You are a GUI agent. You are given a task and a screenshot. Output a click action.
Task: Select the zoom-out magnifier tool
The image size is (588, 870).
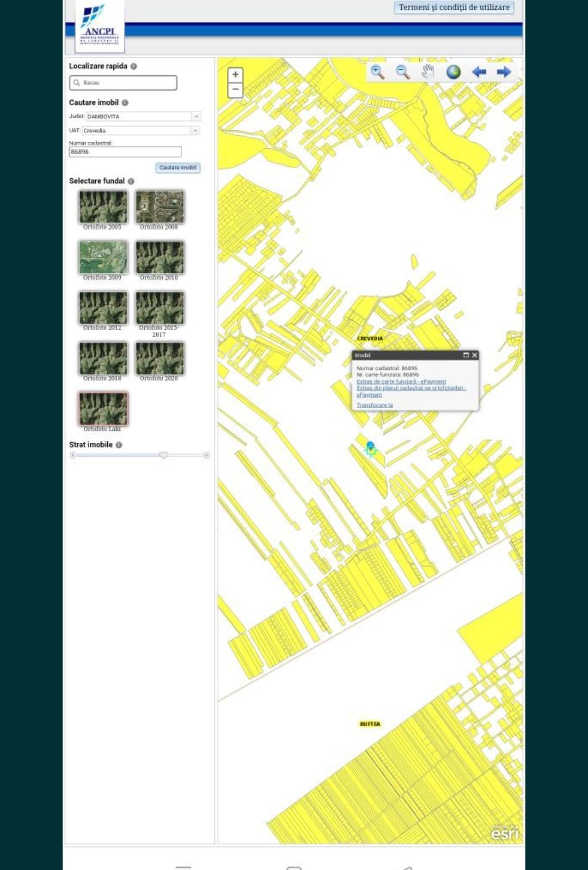(403, 72)
